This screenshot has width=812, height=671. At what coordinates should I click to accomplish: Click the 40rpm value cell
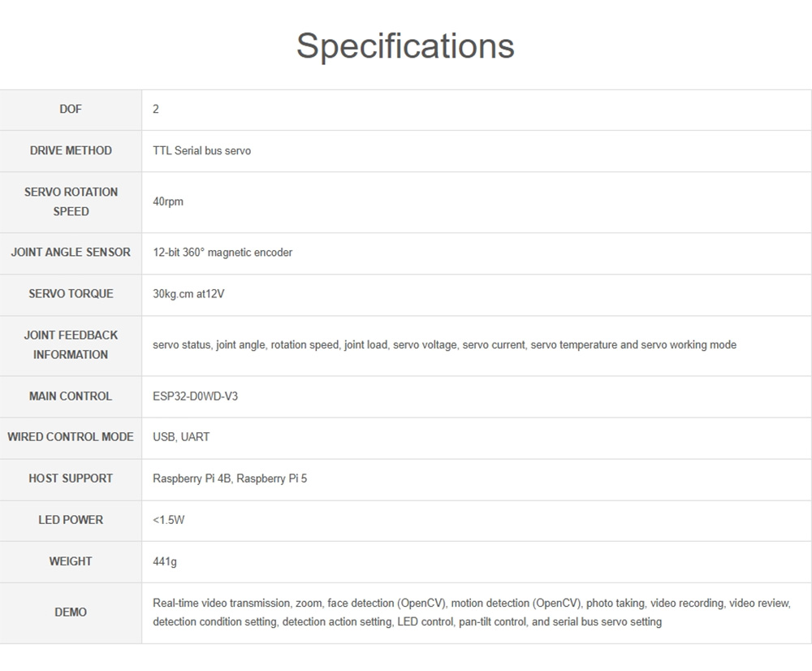[168, 201]
